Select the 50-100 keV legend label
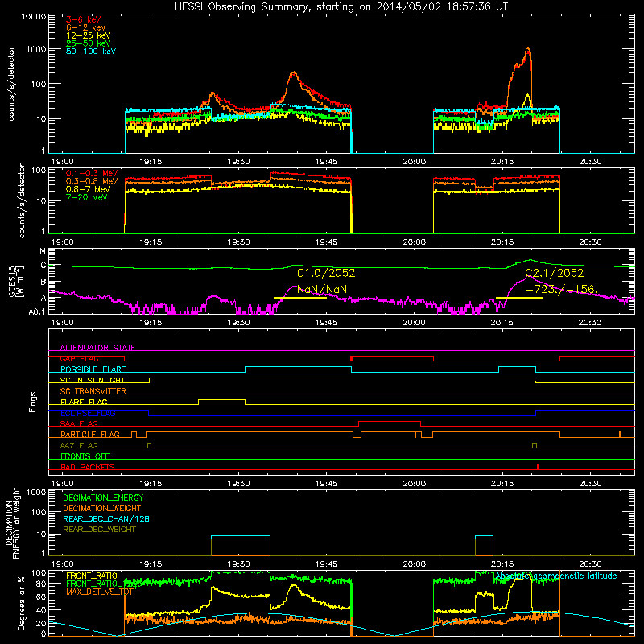This screenshot has height=644, width=644. (91, 52)
